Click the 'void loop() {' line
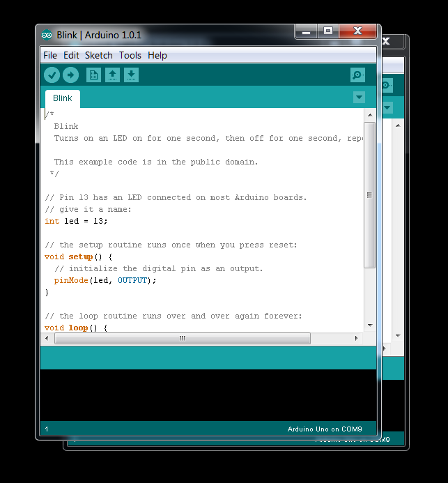Screen dimensions: 448x483 click(76, 328)
